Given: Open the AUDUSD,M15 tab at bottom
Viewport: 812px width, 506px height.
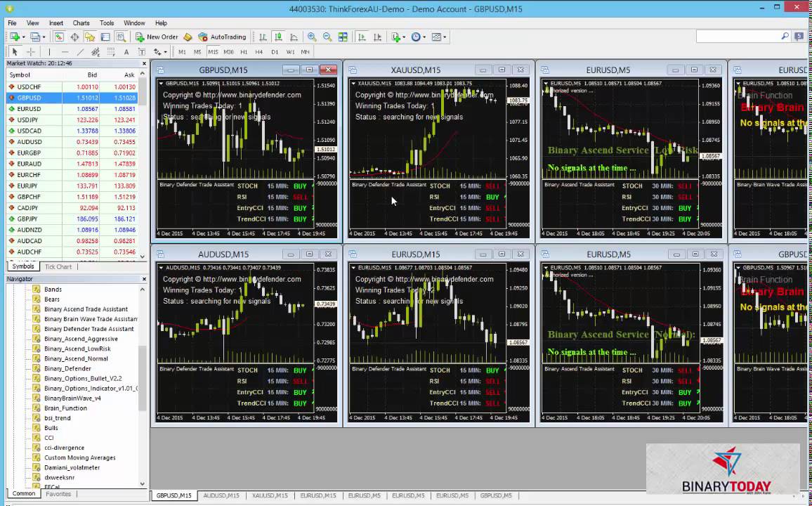Looking at the screenshot, I should pos(221,495).
